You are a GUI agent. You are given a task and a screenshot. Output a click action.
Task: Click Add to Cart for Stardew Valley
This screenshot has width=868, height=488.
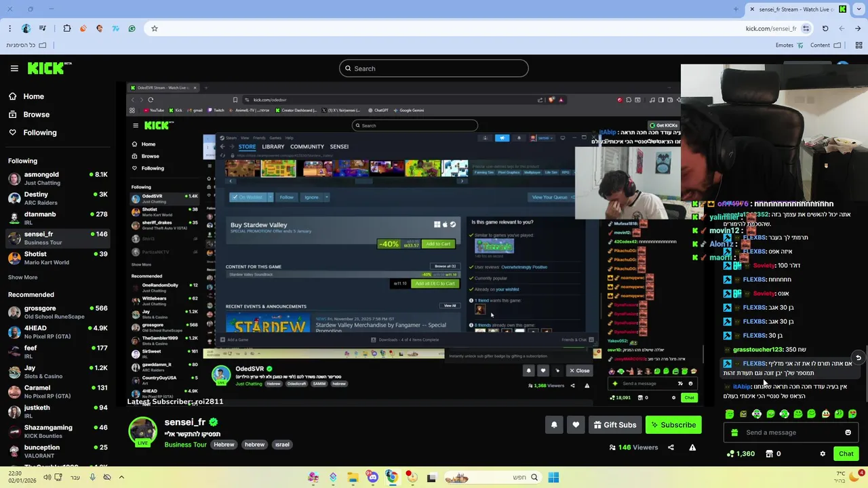438,244
